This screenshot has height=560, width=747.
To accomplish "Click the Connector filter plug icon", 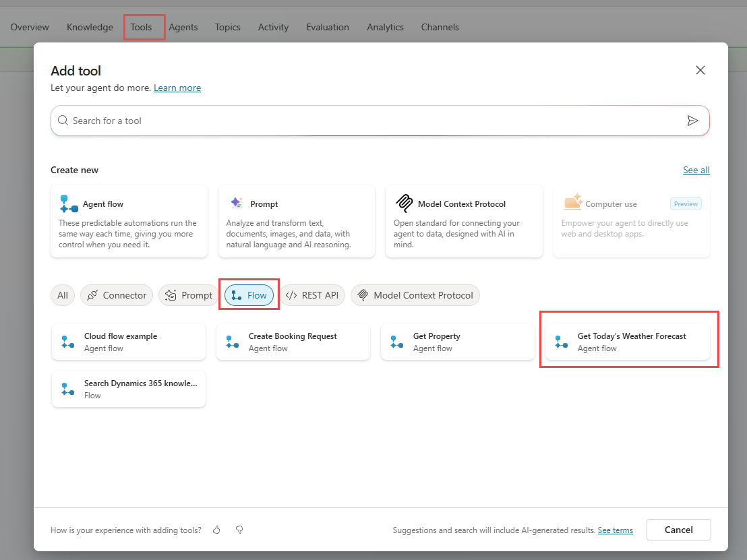I will click(x=92, y=295).
